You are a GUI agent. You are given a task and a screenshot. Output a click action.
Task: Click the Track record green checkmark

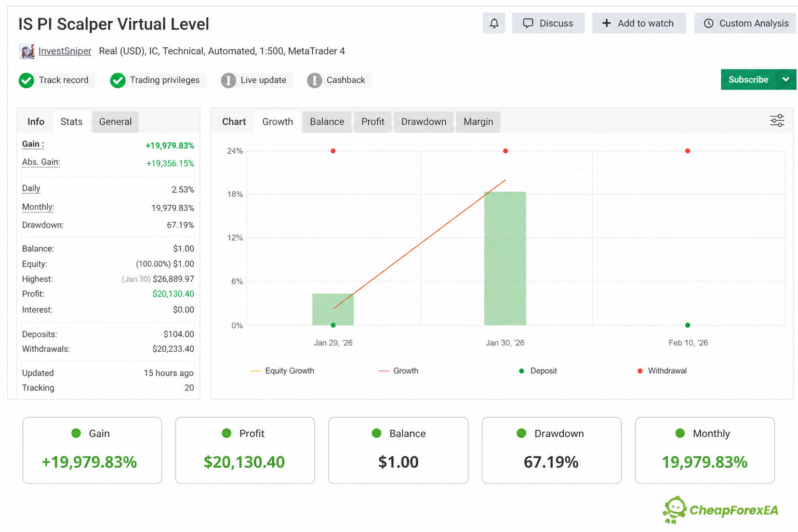[26, 80]
